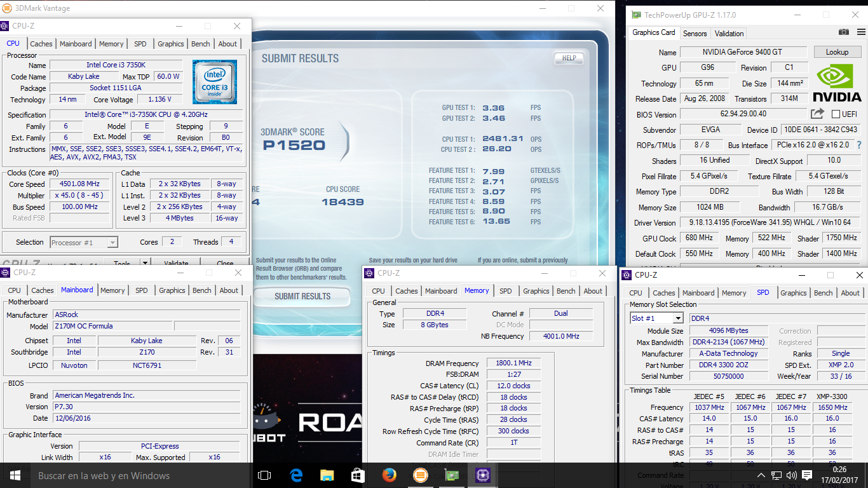
Task: Open Graphics tab in the CPU-Z Memory window
Action: (x=536, y=291)
